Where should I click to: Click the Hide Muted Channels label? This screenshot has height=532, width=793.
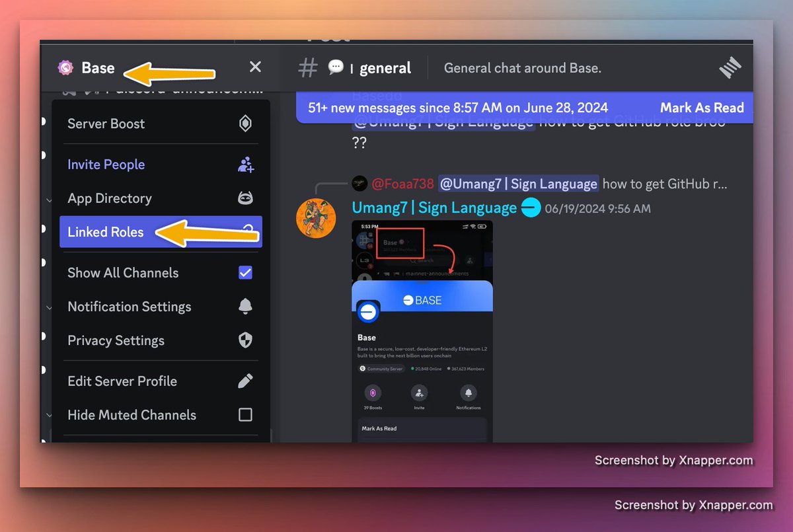[x=132, y=415]
